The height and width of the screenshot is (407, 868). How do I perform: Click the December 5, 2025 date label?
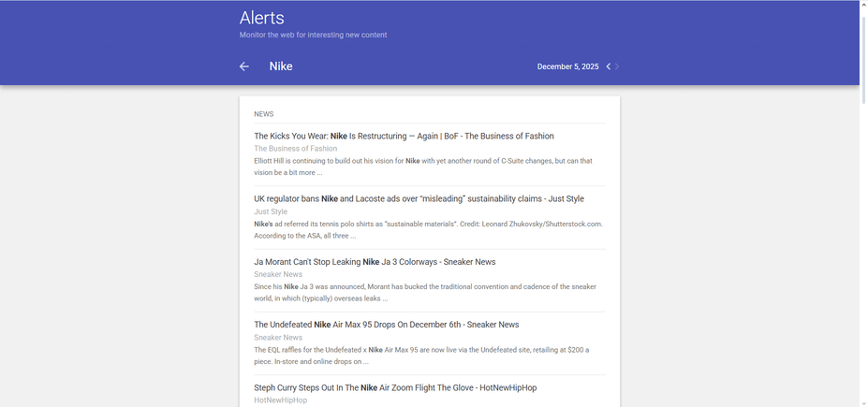coord(567,66)
